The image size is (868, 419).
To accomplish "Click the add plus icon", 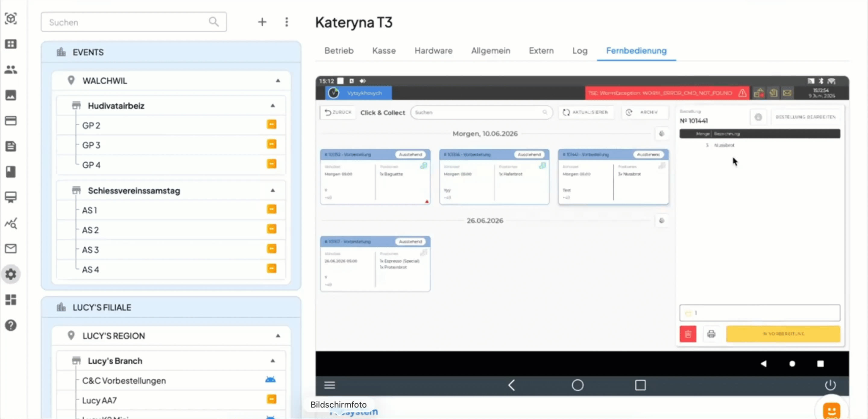I will (262, 22).
